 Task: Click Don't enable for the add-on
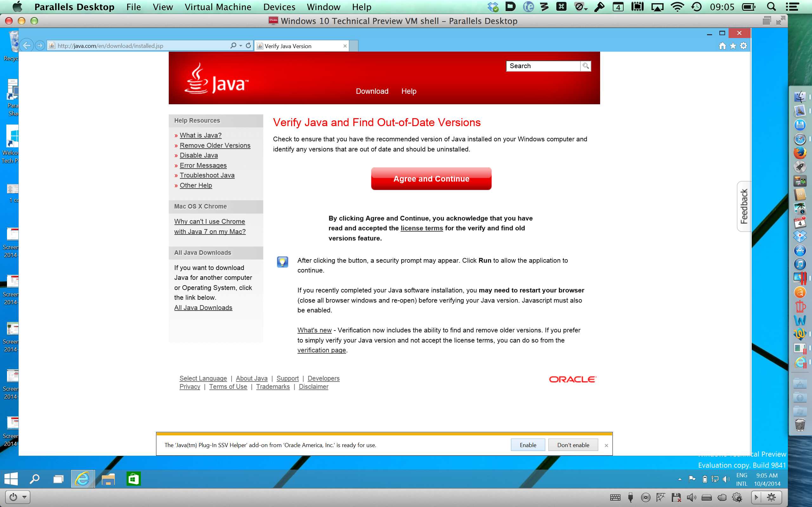pyautogui.click(x=573, y=445)
